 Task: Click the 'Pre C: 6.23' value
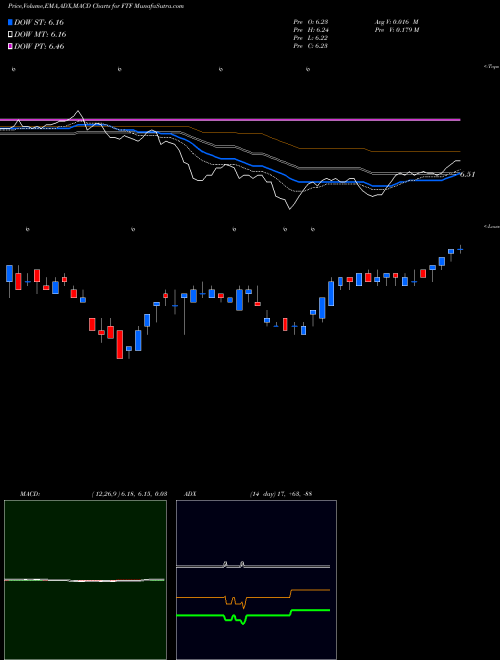coord(311,46)
